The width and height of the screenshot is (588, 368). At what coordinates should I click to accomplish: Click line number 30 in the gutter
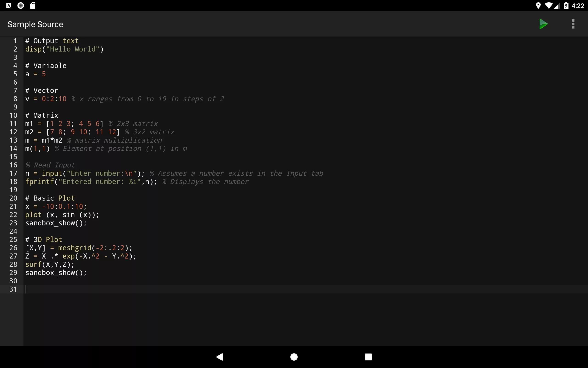[13, 281]
